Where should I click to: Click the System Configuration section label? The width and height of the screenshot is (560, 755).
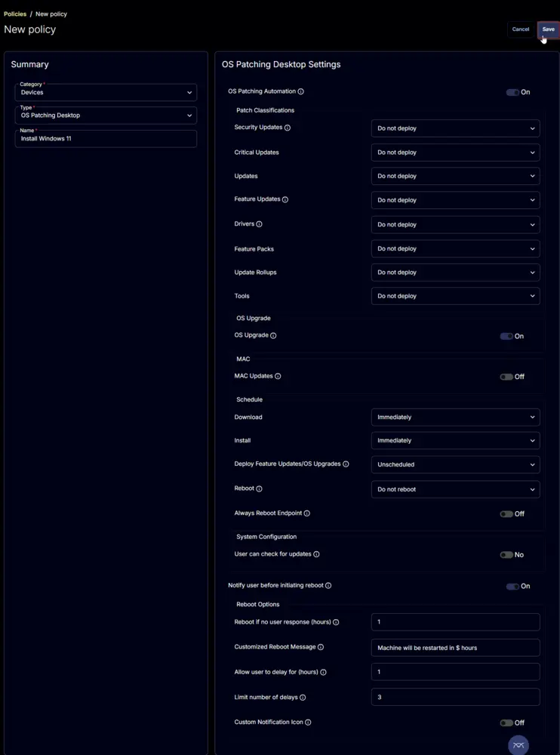point(266,536)
